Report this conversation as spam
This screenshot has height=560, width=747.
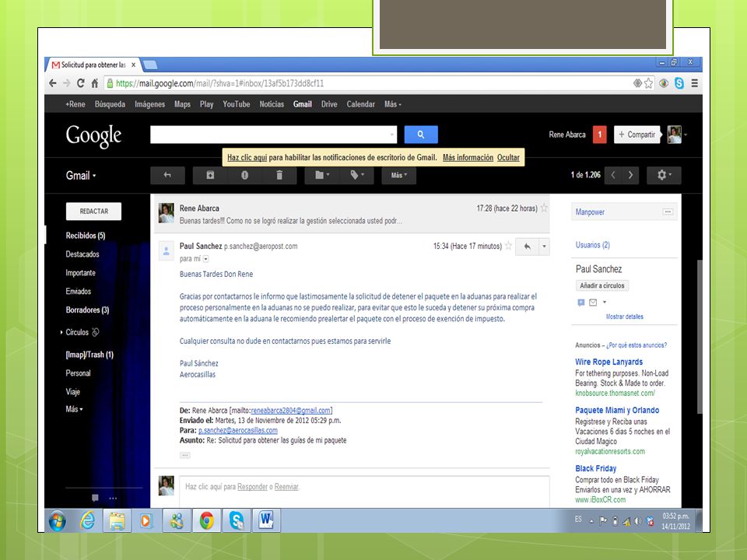pyautogui.click(x=244, y=175)
